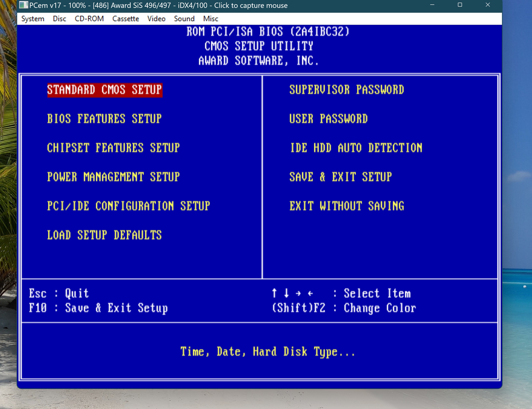This screenshot has height=409, width=532.
Task: Open the CD-ROM menu
Action: pyautogui.click(x=89, y=19)
